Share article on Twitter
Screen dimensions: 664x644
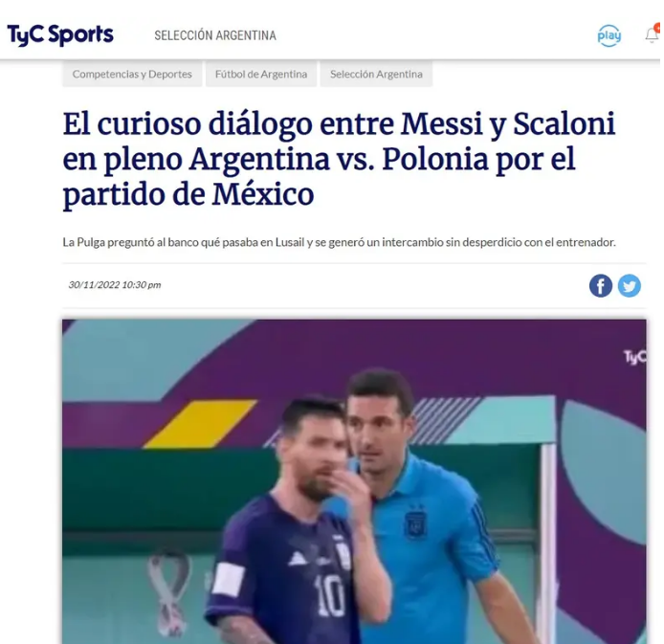630,286
